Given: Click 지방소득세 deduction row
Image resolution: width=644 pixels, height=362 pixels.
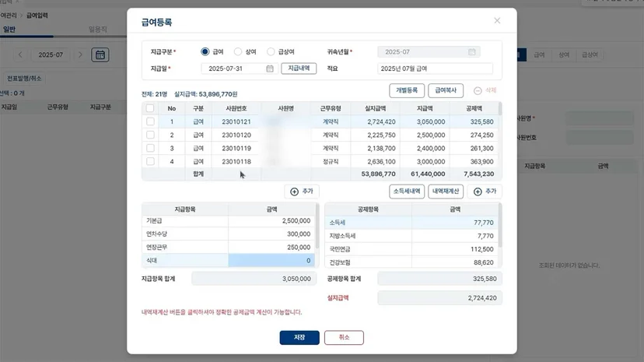Looking at the screenshot, I should 411,236.
